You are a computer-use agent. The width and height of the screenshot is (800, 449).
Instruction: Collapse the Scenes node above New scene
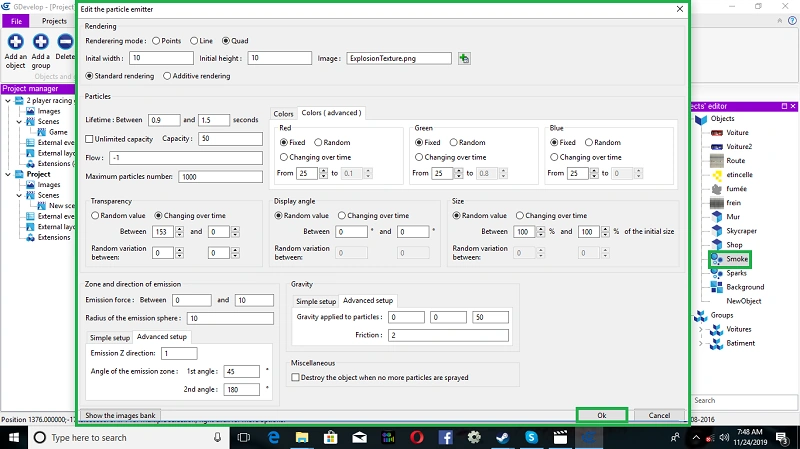tap(19, 195)
